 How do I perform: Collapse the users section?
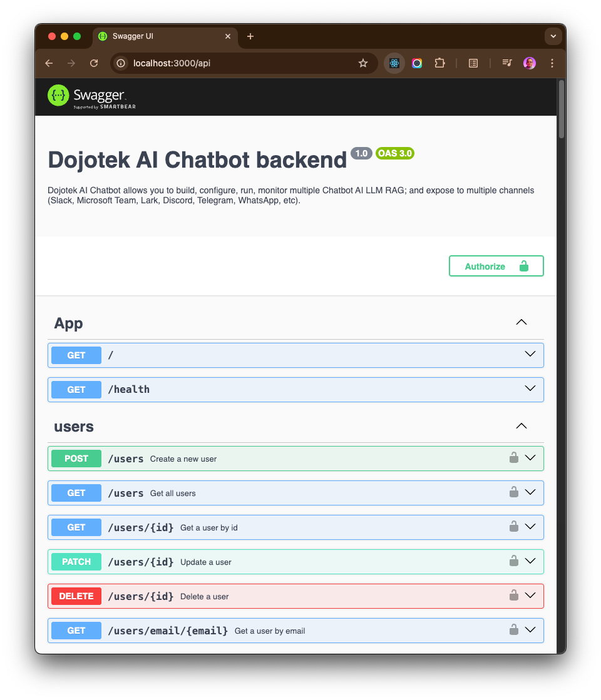point(521,426)
